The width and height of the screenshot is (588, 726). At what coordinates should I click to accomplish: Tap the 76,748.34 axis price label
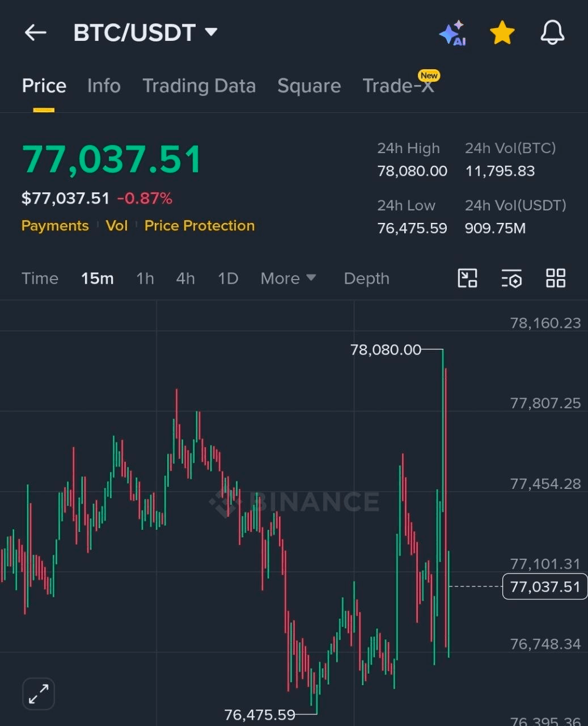545,644
